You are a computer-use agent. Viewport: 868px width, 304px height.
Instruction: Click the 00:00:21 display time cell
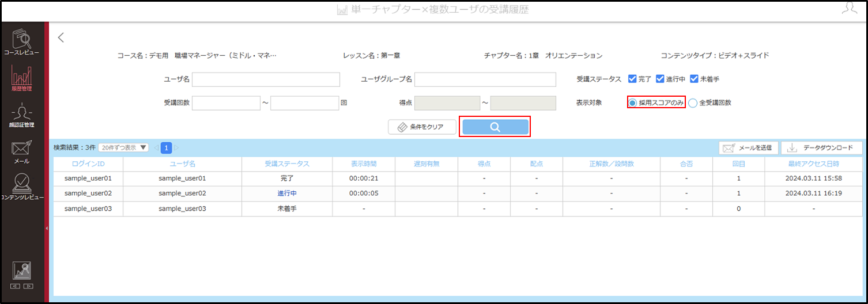coord(364,178)
